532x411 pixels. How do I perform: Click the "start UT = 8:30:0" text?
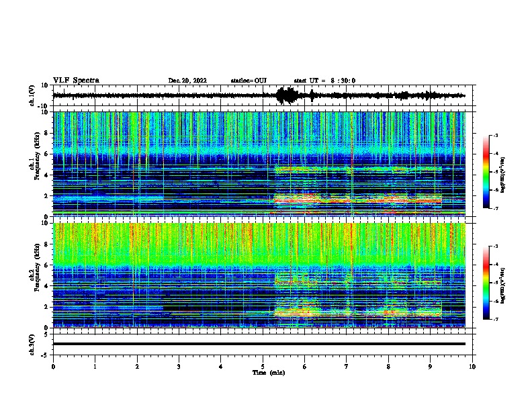tap(324, 81)
